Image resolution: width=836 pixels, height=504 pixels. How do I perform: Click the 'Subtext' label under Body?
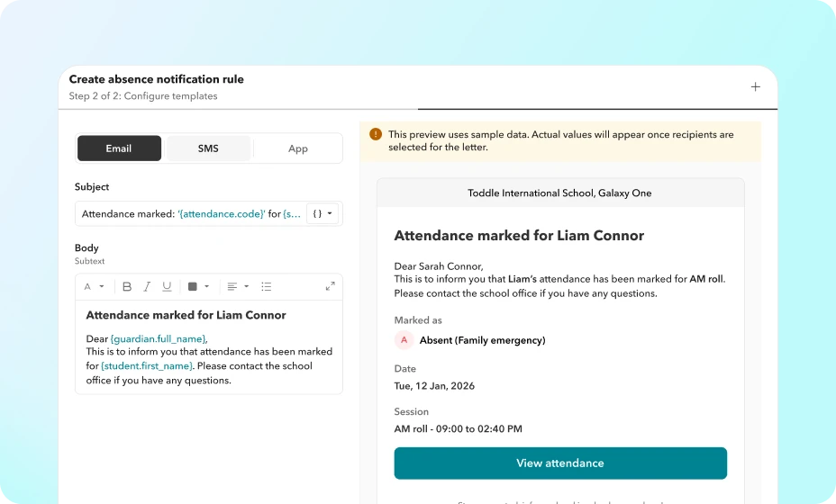click(x=89, y=261)
